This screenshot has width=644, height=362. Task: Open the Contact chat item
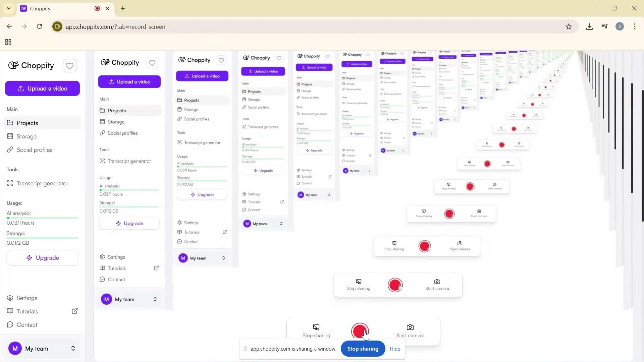pyautogui.click(x=27, y=325)
